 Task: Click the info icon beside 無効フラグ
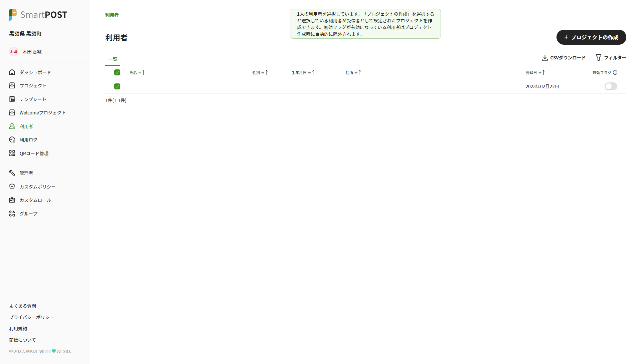coord(615,72)
